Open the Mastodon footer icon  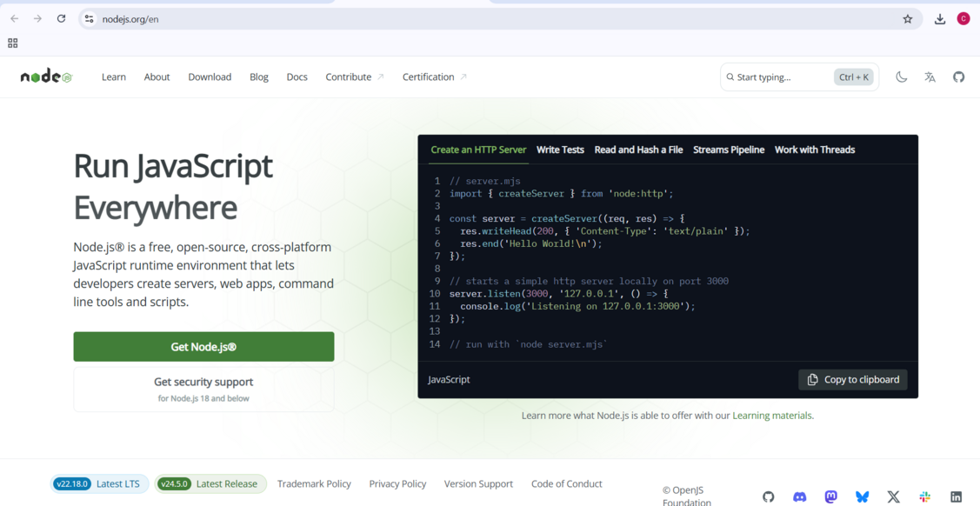pos(830,496)
